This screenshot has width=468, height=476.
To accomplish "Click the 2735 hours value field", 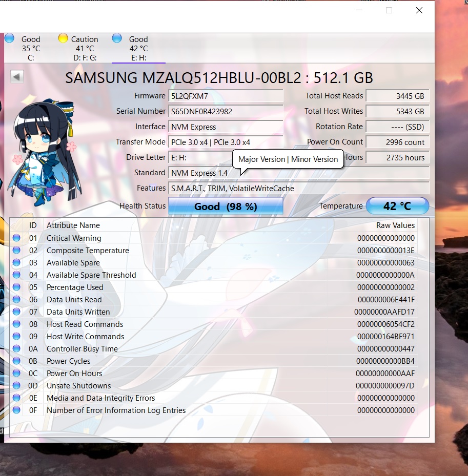I will [398, 157].
